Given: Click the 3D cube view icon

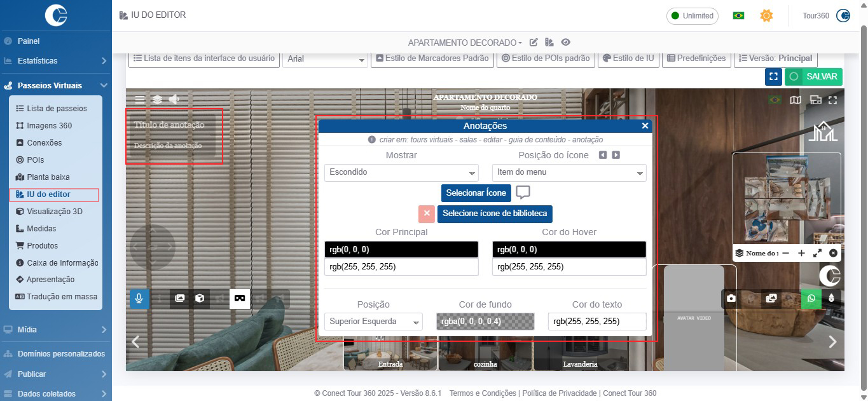Looking at the screenshot, I should [x=200, y=298].
